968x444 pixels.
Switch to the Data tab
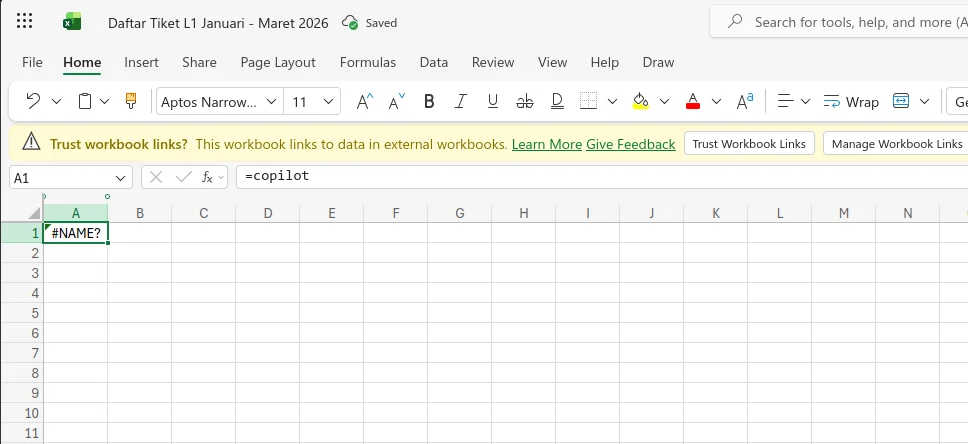tap(434, 62)
